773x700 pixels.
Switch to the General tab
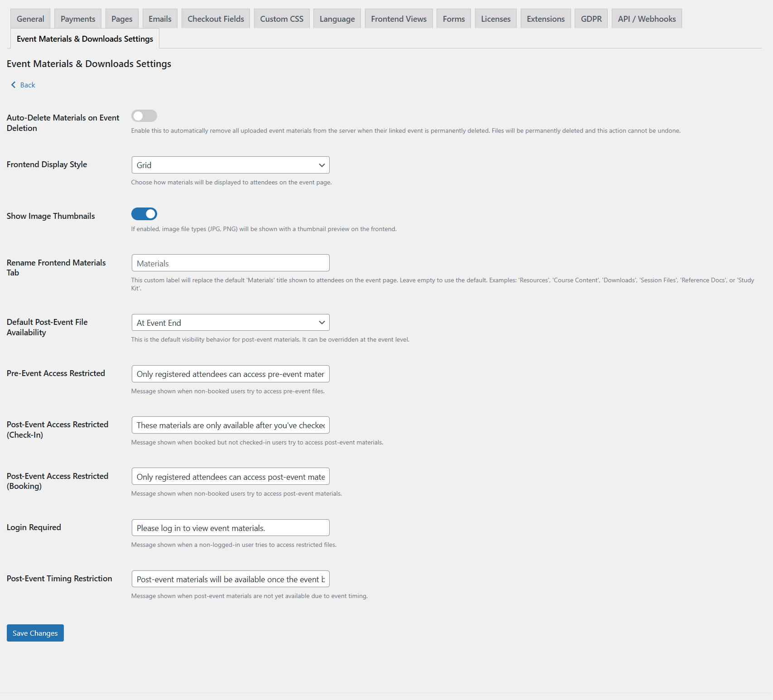(x=30, y=19)
